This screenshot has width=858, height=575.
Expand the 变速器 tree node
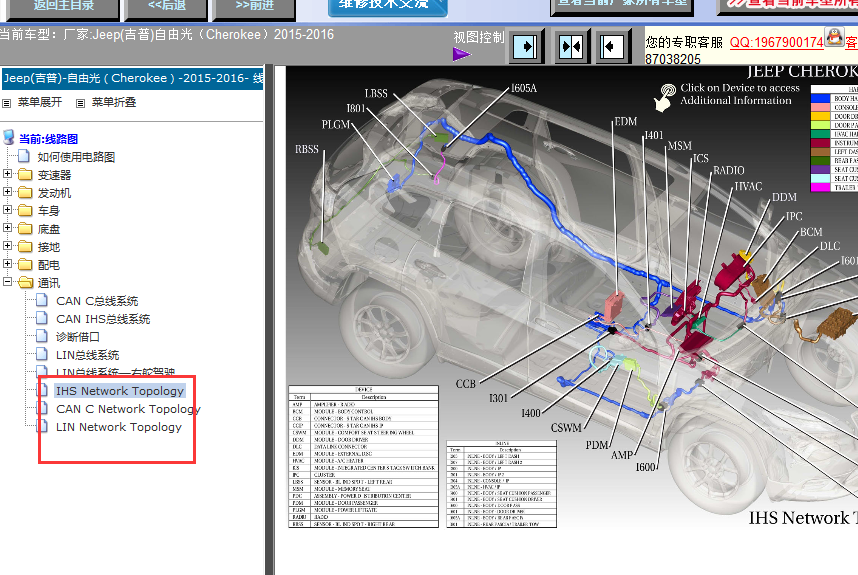[7, 174]
